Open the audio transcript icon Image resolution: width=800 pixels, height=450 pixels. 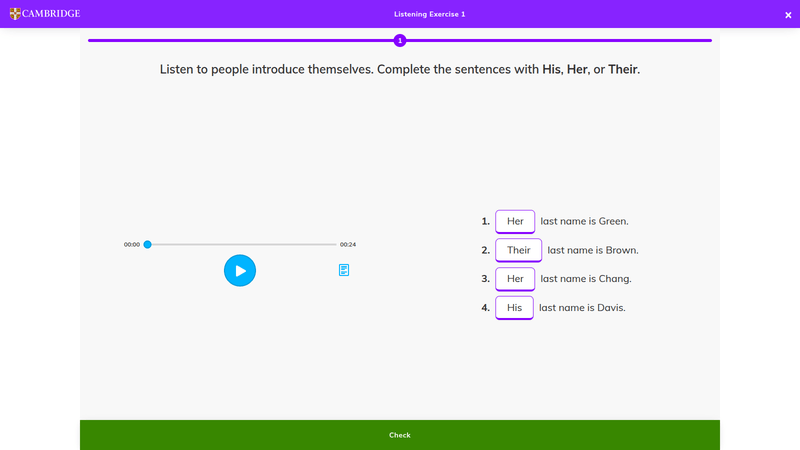[344, 270]
